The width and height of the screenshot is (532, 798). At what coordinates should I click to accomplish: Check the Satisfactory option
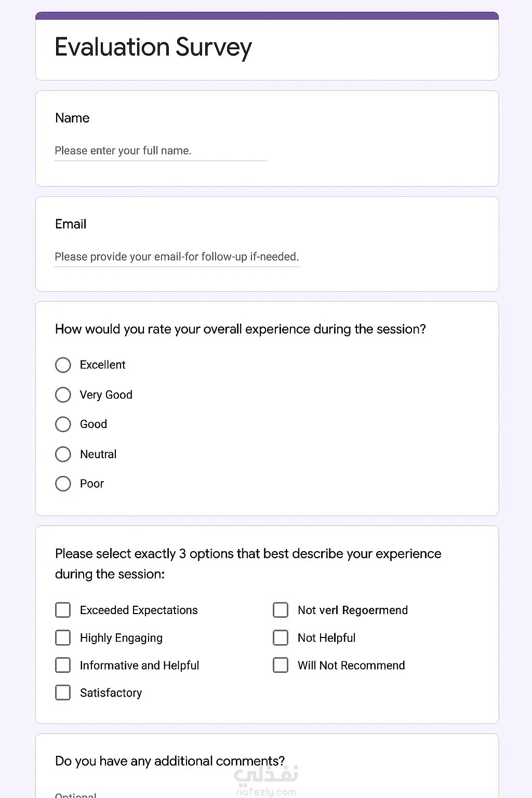63,693
